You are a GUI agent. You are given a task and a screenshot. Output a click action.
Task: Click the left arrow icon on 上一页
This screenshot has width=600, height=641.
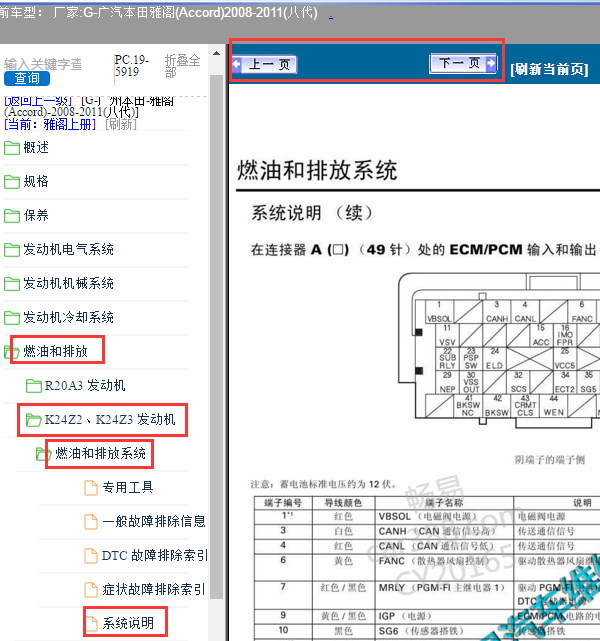point(237,64)
